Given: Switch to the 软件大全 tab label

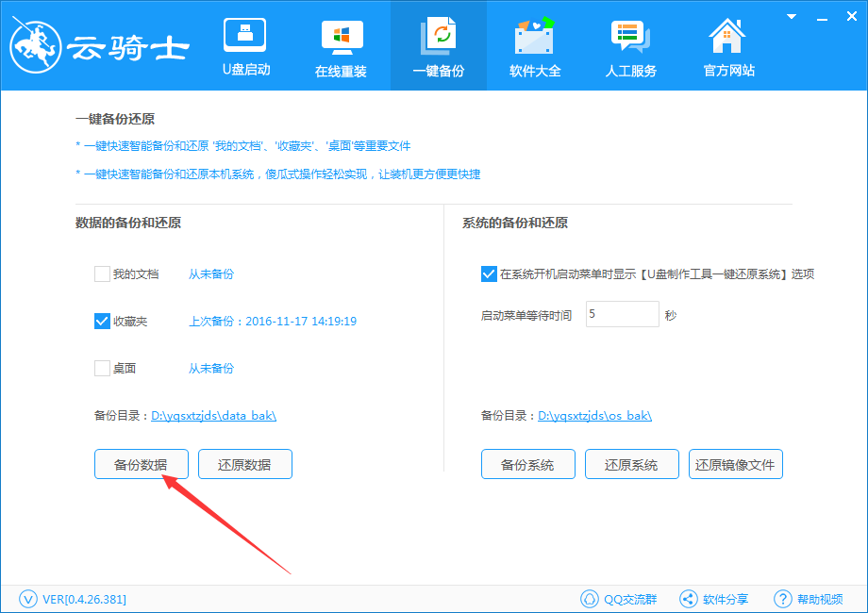Looking at the screenshot, I should click(535, 71).
